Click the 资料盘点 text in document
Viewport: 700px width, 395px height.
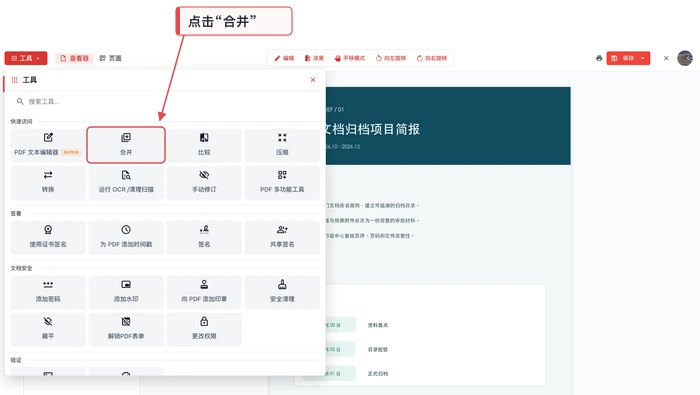378,325
